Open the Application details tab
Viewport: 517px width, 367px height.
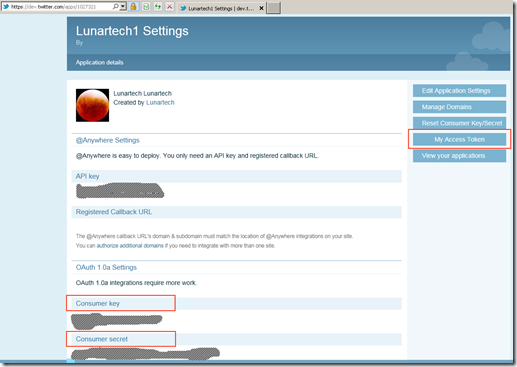99,62
